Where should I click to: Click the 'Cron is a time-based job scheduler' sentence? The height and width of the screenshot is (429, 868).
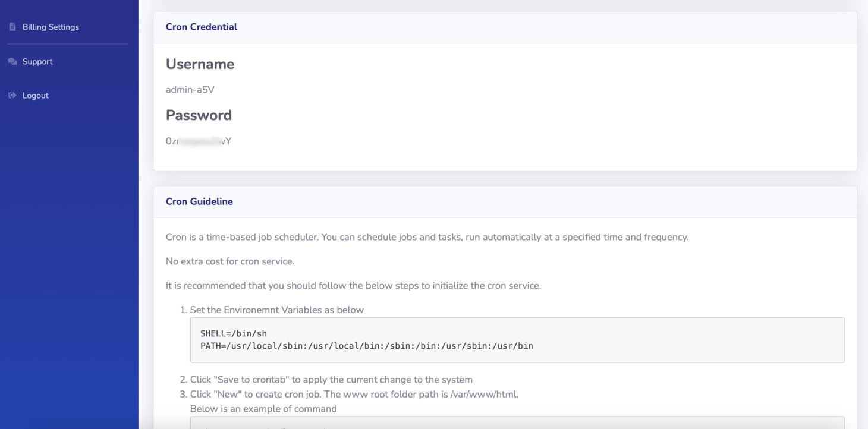[427, 237]
